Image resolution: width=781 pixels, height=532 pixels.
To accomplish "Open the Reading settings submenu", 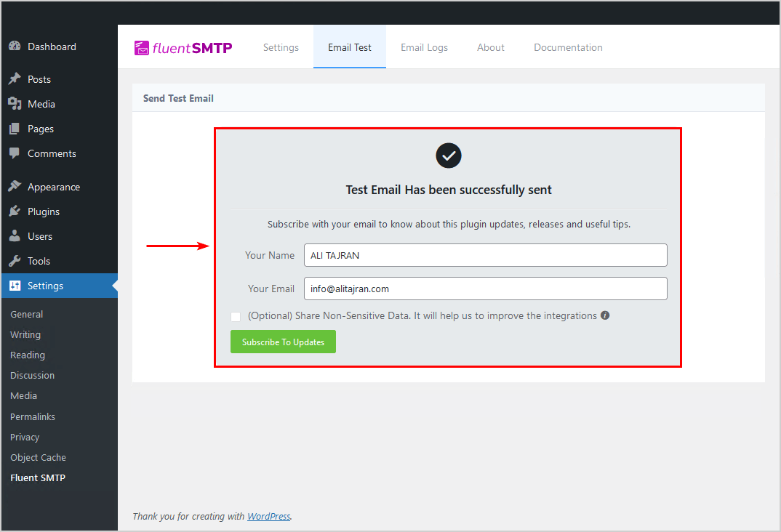I will point(28,355).
